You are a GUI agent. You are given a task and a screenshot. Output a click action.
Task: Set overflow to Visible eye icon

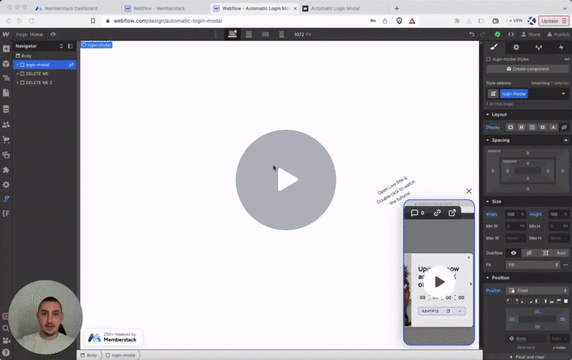[513, 253]
